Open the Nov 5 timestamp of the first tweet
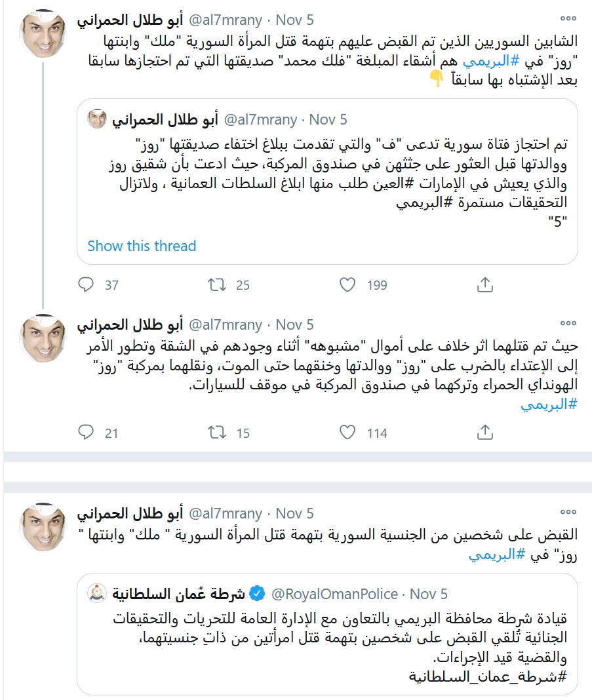Image resolution: width=592 pixels, height=700 pixels. point(294,18)
